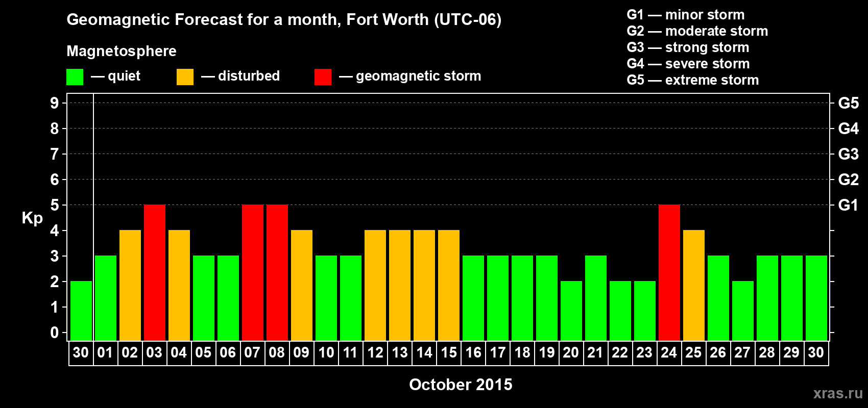Select the green bar for day 27
The width and height of the screenshot is (868, 408).
click(743, 311)
